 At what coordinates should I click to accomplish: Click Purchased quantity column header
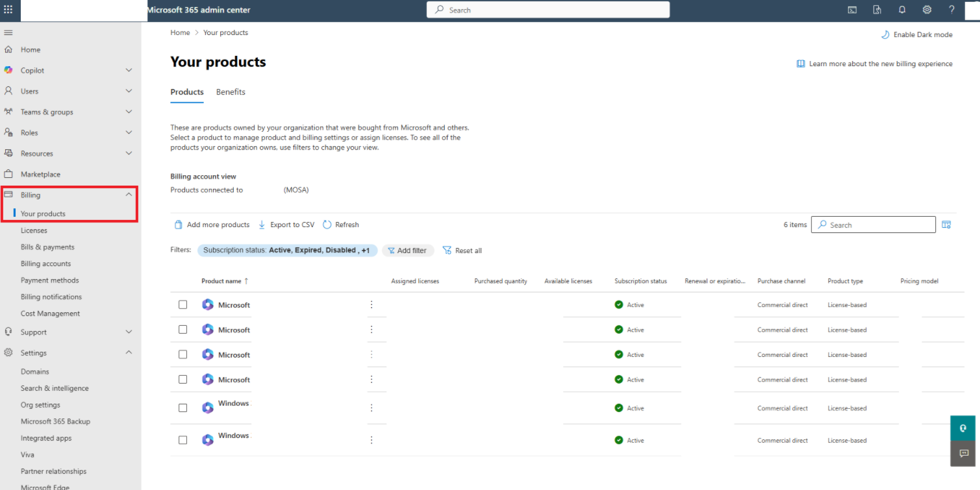pos(501,281)
